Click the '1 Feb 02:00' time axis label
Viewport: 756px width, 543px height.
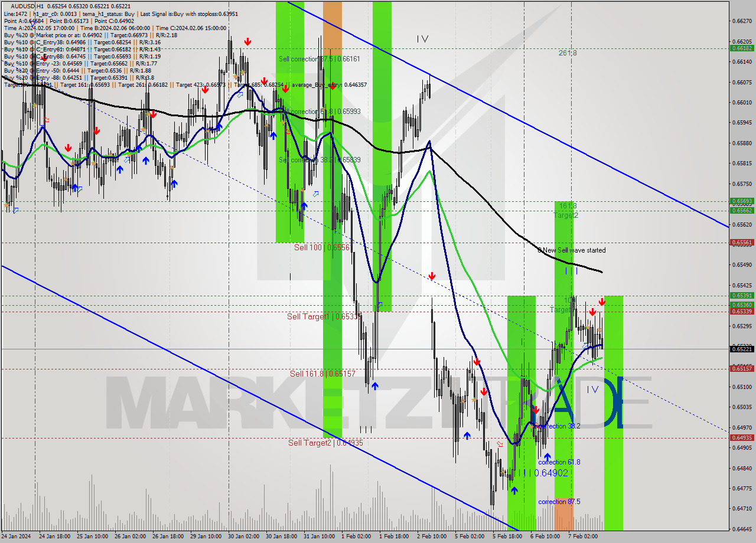tap(357, 537)
